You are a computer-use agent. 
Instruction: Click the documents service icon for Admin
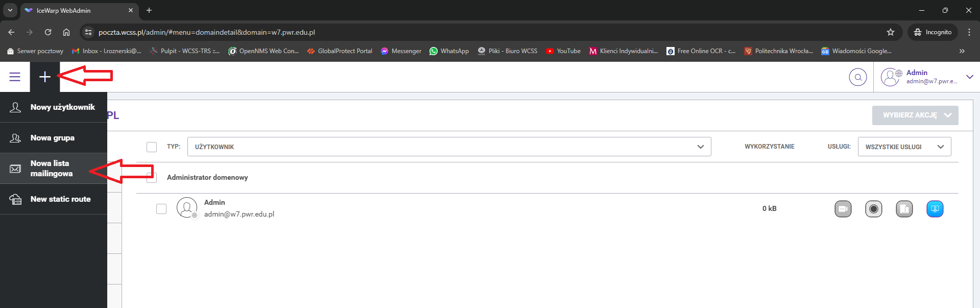pyautogui.click(x=904, y=209)
